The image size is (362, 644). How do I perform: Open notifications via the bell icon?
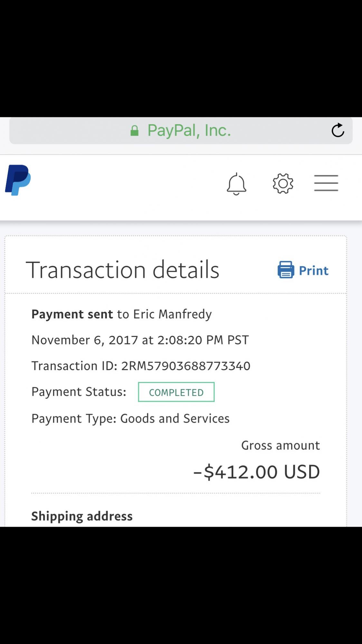[x=236, y=184]
